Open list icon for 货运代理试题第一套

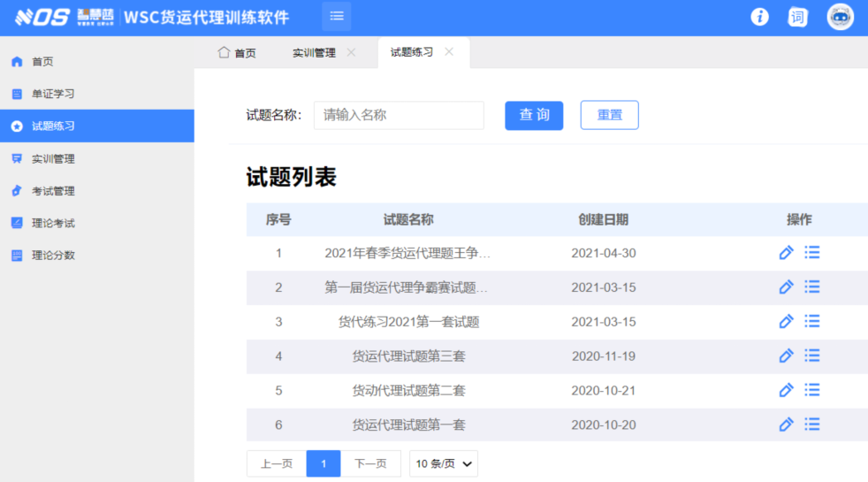tap(812, 425)
